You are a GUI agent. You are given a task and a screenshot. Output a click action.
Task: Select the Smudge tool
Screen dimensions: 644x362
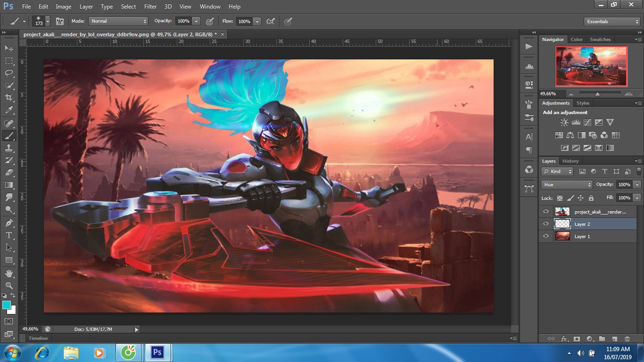(9, 197)
